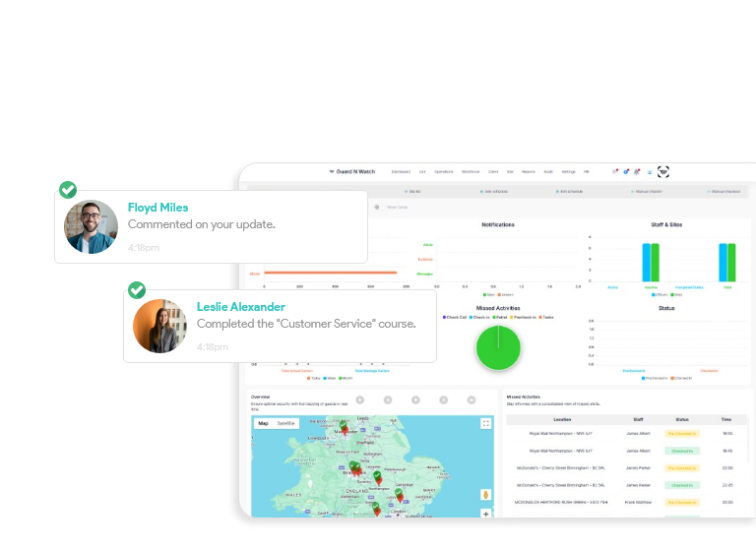Image resolution: width=756 pixels, height=551 pixels.
Task: Select the Map view type
Action: pos(263,423)
